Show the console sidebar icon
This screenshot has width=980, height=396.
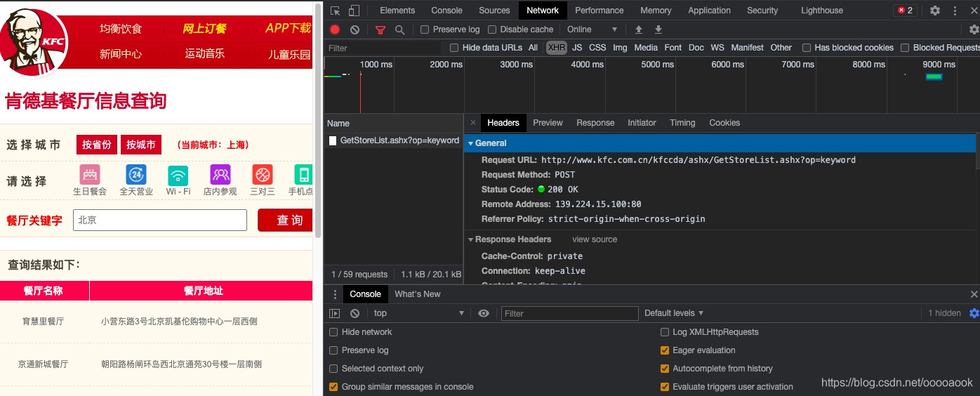(x=335, y=313)
